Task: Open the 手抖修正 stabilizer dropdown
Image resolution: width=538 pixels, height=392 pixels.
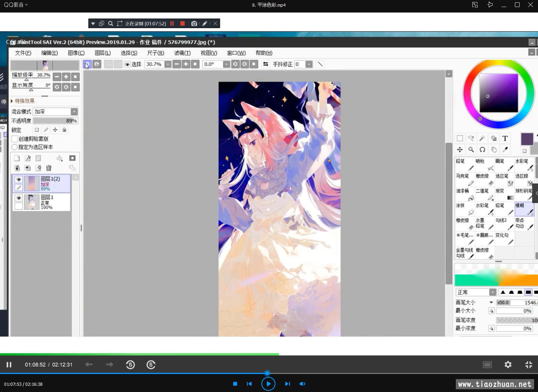Action: [x=309, y=64]
